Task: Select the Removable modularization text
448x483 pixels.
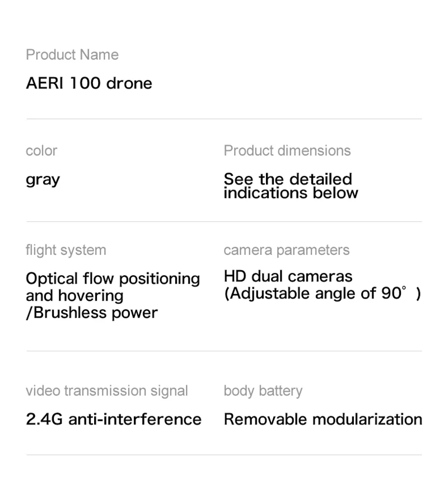Action: 323,419
